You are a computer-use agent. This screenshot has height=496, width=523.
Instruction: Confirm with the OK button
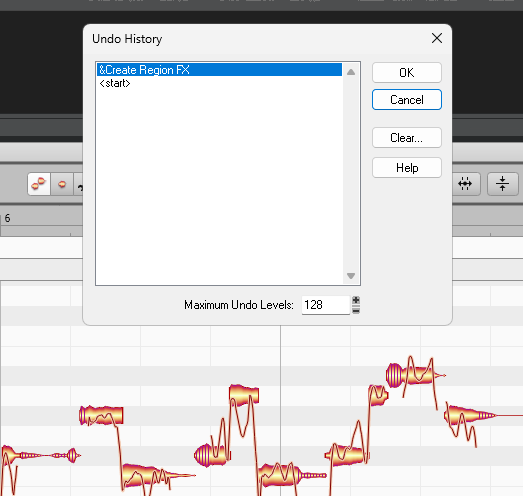[407, 72]
